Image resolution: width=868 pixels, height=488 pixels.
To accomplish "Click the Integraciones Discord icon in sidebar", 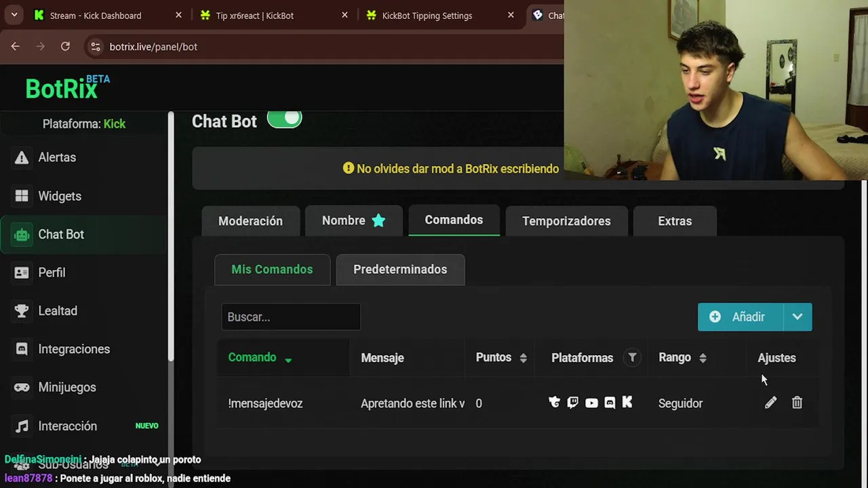I will [x=22, y=349].
